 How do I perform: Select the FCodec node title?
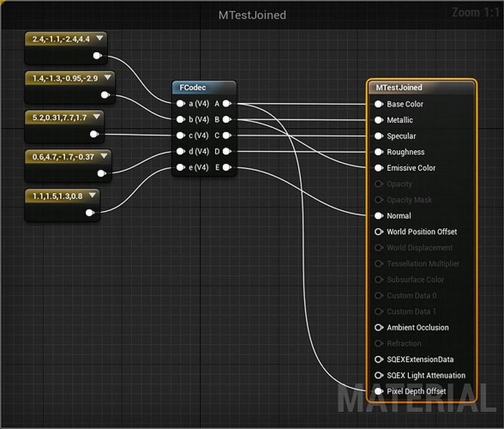point(192,87)
